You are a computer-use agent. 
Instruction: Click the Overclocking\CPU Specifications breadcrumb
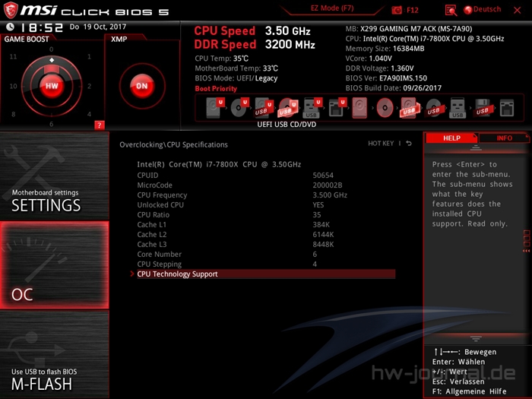tap(173, 144)
